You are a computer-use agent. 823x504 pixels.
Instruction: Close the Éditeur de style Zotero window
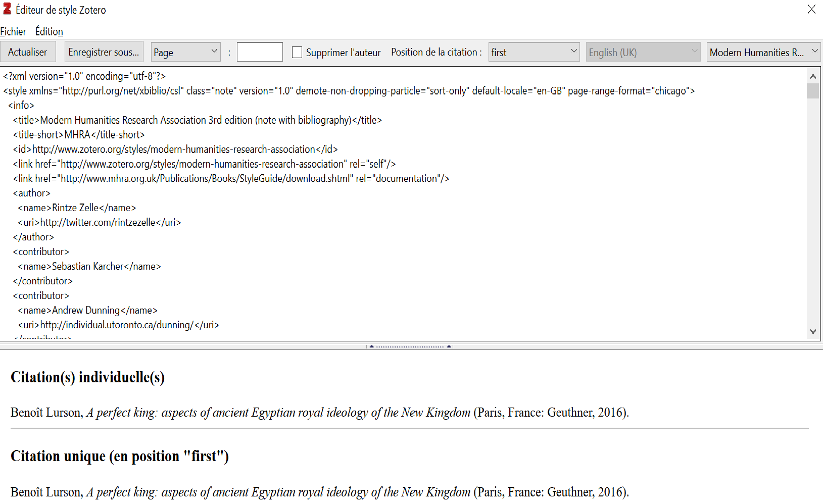811,9
